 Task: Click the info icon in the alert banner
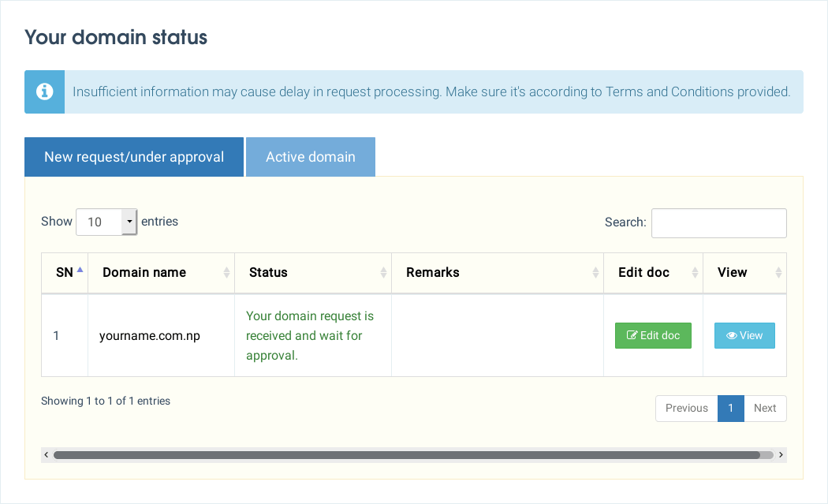click(x=45, y=91)
